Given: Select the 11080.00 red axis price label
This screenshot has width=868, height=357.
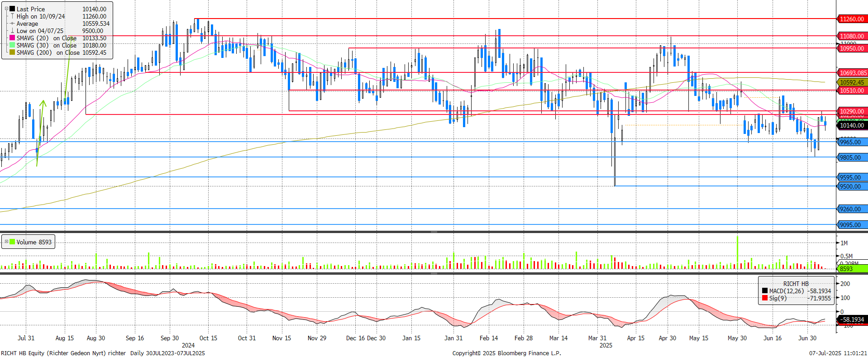Looking at the screenshot, I should [x=852, y=36].
